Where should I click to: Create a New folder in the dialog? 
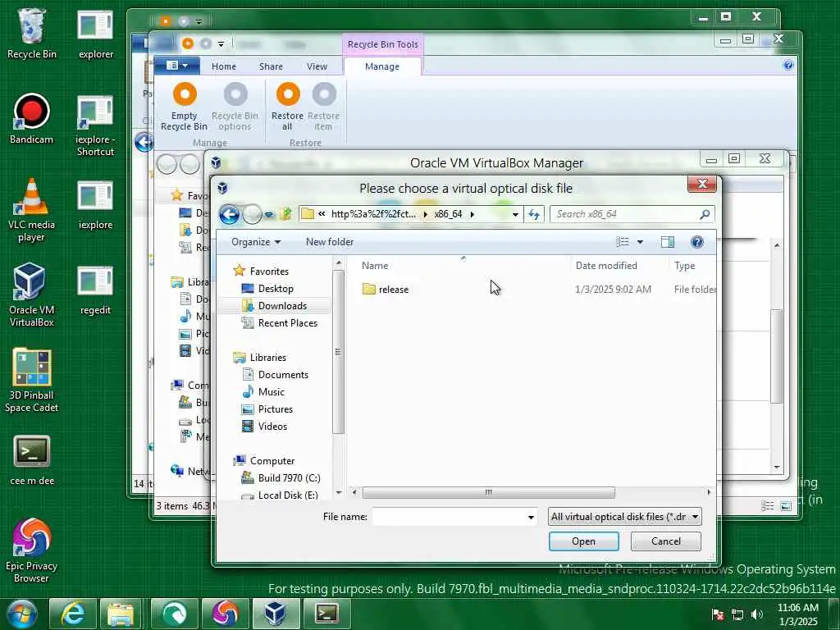click(x=330, y=242)
